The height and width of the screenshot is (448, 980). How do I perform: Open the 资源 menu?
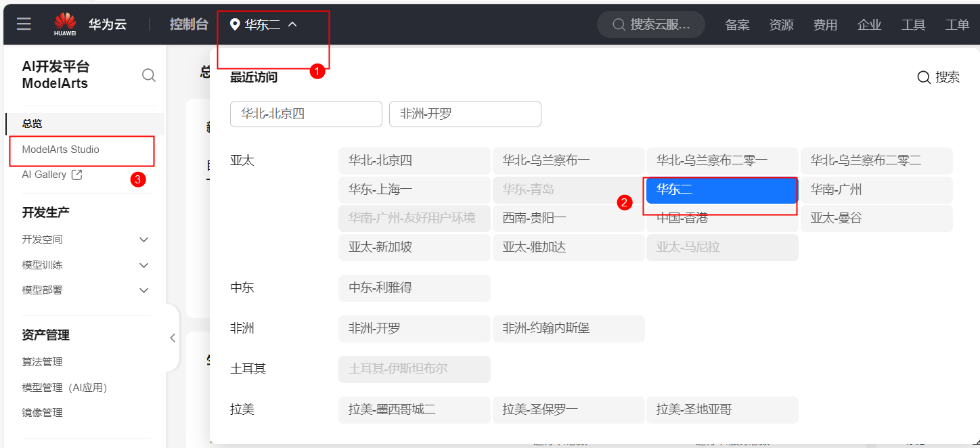point(781,25)
